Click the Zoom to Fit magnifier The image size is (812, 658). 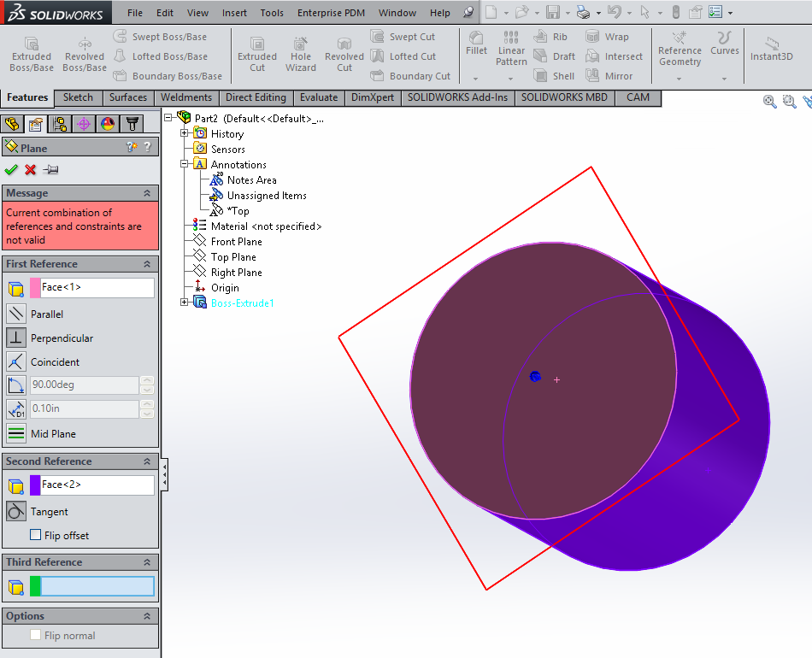pos(769,101)
